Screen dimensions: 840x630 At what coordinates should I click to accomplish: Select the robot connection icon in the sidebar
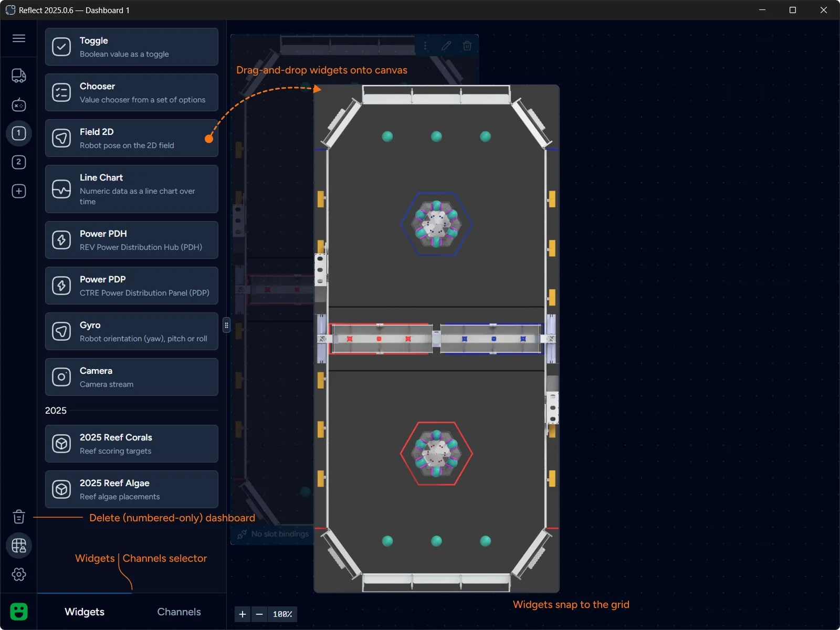[x=19, y=75]
